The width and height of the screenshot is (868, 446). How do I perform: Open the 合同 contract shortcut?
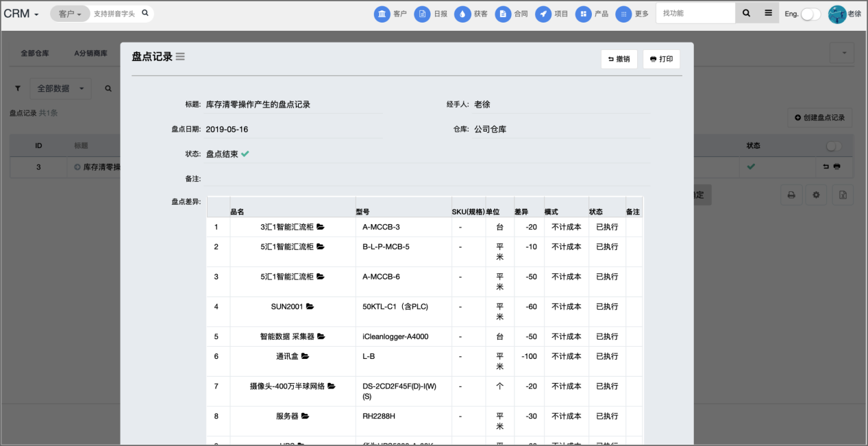(x=512, y=14)
